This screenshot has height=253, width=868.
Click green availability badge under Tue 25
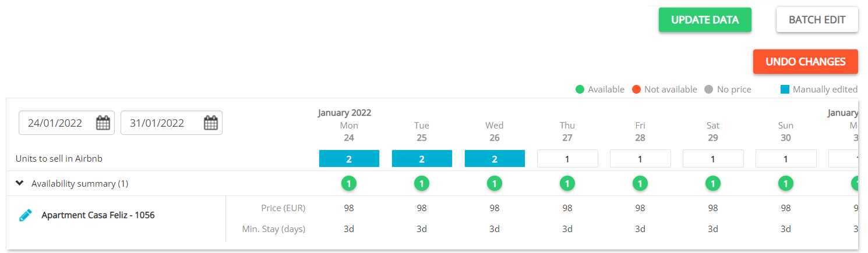pyautogui.click(x=422, y=184)
